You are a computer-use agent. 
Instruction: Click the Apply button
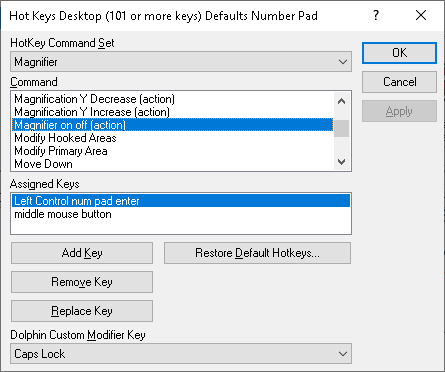[x=399, y=111]
